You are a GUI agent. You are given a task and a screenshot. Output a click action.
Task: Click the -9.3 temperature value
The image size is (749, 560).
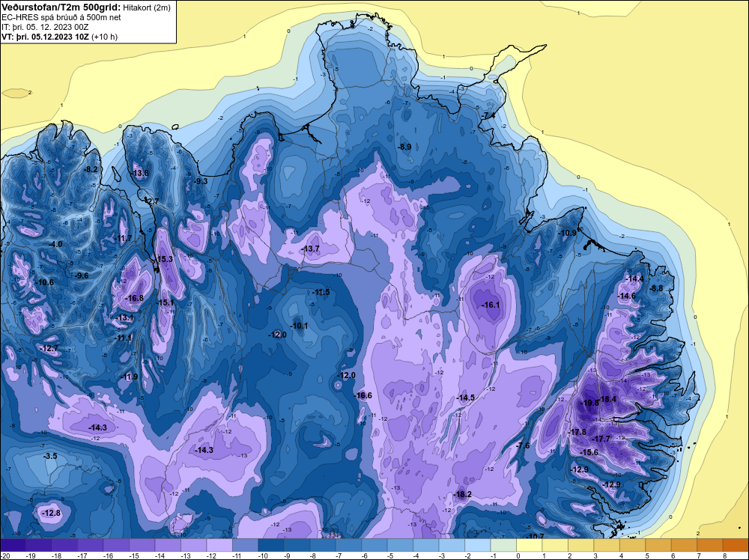pos(200,181)
